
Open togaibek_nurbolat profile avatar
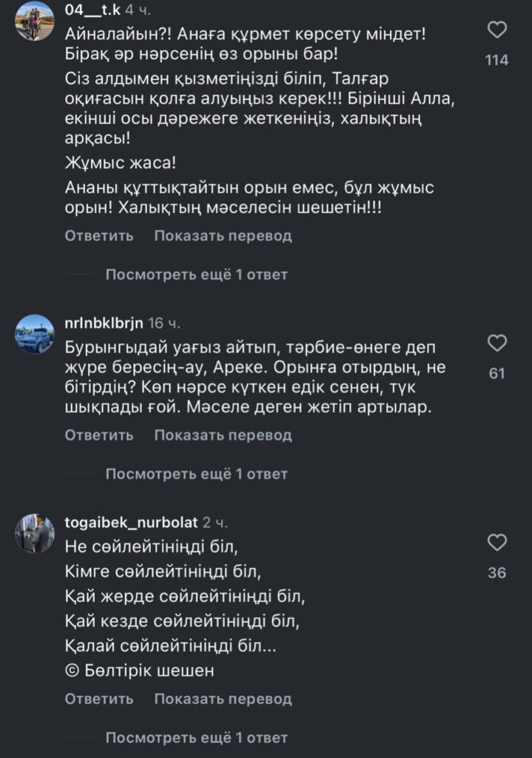[x=35, y=533]
